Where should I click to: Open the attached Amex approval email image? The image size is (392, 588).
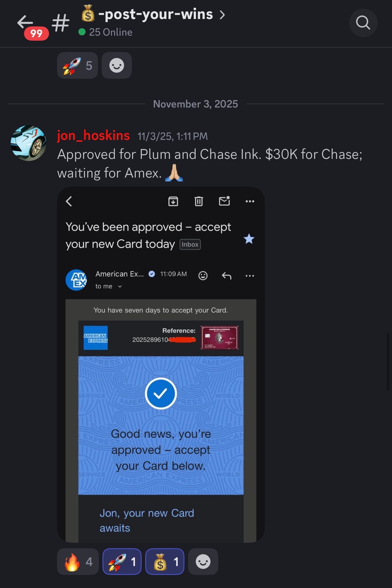tap(161, 364)
